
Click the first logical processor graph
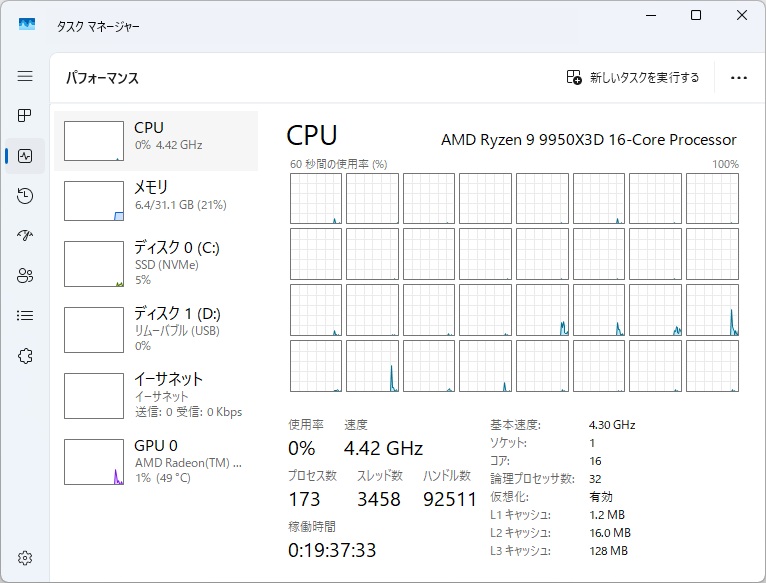[315, 199]
